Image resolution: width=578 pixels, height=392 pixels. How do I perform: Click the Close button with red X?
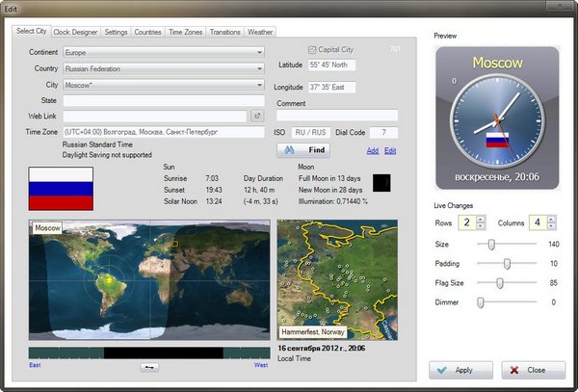pyautogui.click(x=532, y=370)
